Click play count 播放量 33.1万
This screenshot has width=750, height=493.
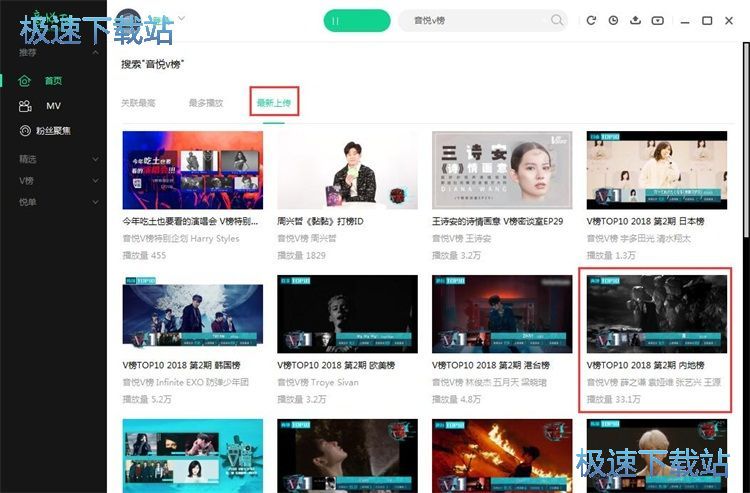point(613,399)
